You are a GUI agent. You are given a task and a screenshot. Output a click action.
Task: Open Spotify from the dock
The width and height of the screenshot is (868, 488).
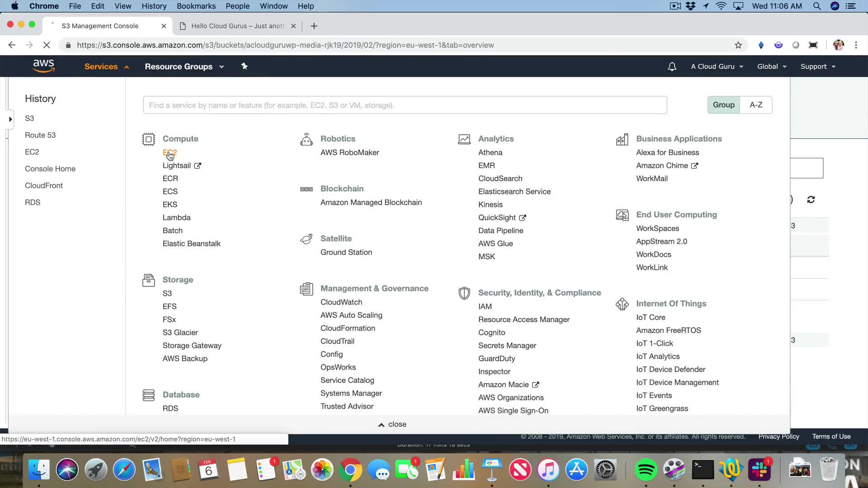click(x=646, y=470)
